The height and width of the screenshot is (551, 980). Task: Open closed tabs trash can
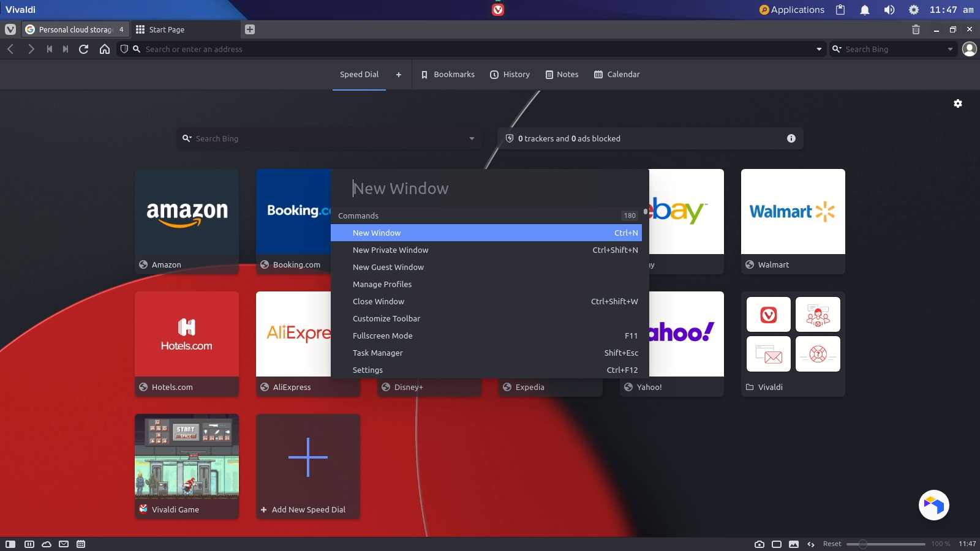click(916, 29)
